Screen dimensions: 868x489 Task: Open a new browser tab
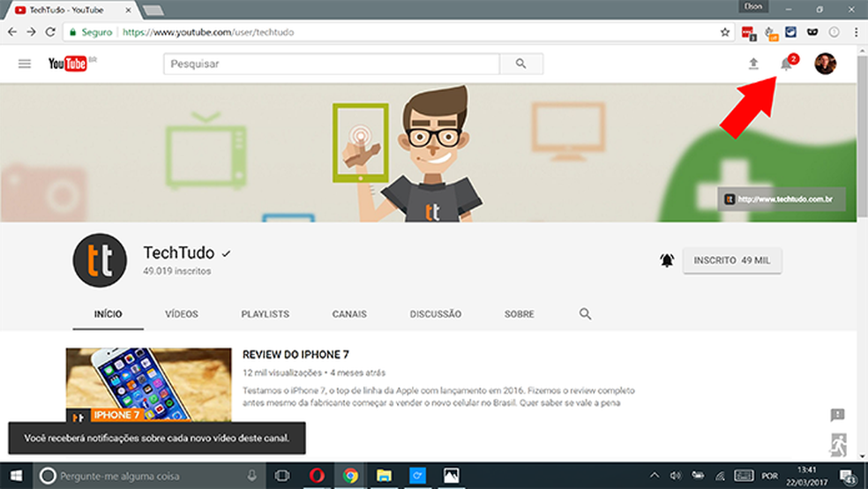153,10
